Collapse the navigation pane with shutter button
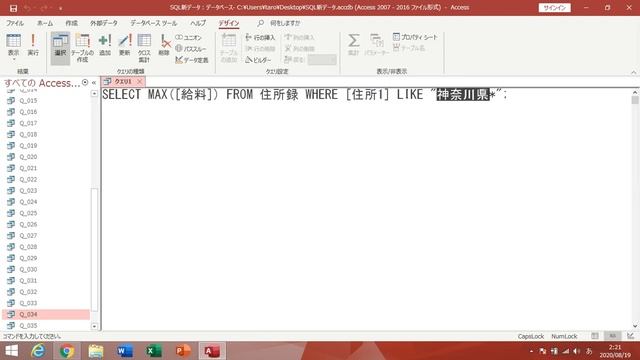This screenshot has height=360, width=640. click(94, 82)
